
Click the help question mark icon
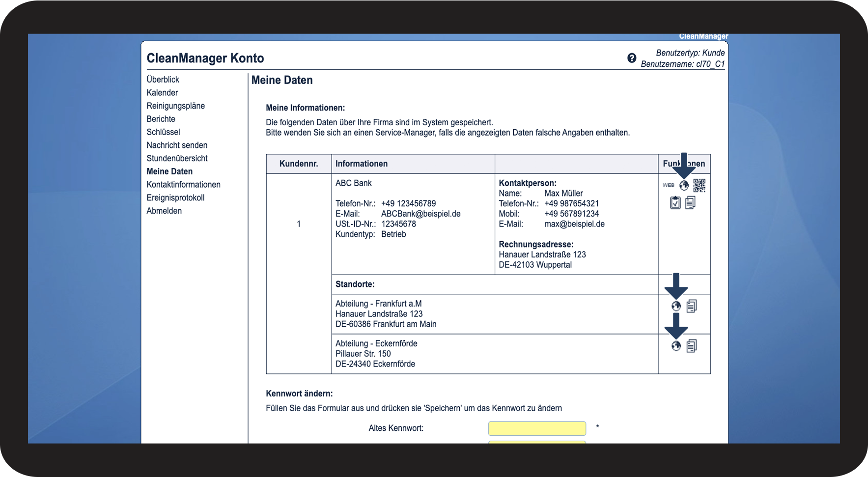[x=632, y=58]
